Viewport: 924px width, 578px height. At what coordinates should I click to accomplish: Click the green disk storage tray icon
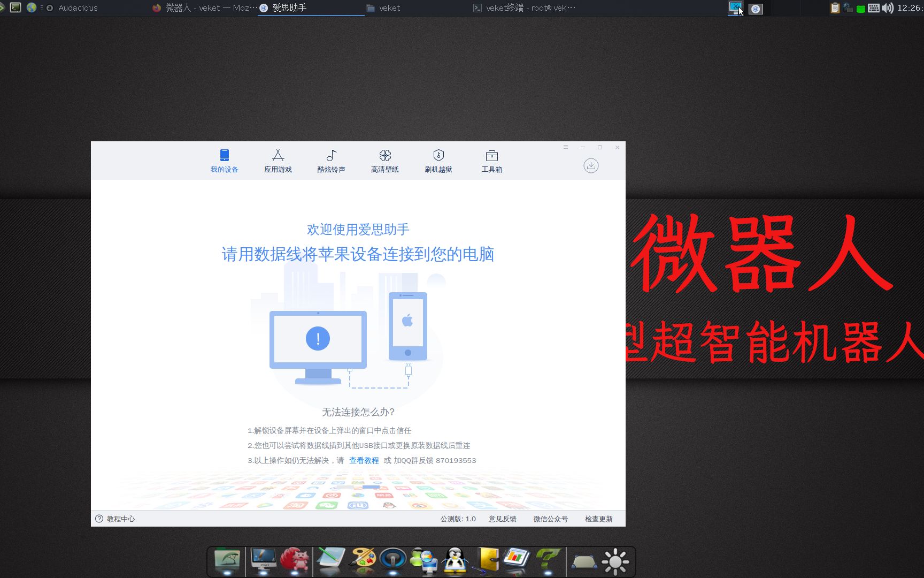click(x=860, y=9)
